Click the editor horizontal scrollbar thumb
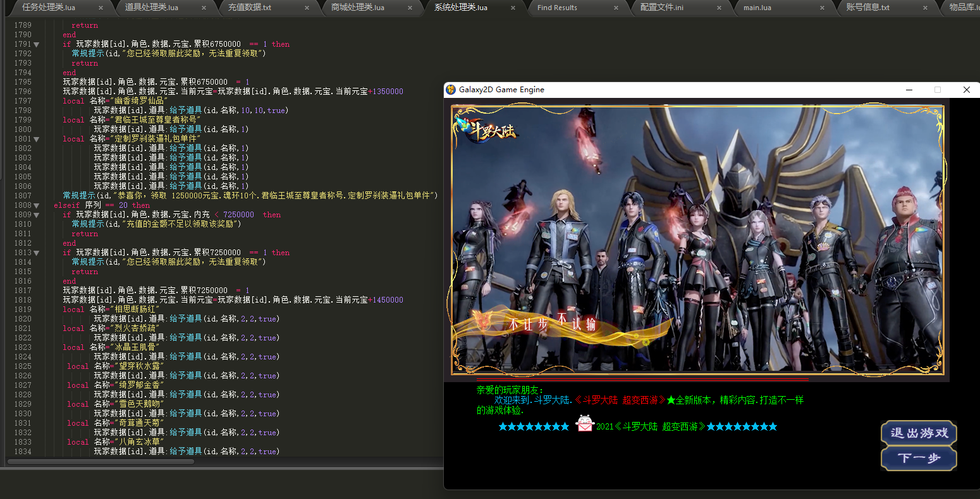980x499 pixels. pos(101,462)
